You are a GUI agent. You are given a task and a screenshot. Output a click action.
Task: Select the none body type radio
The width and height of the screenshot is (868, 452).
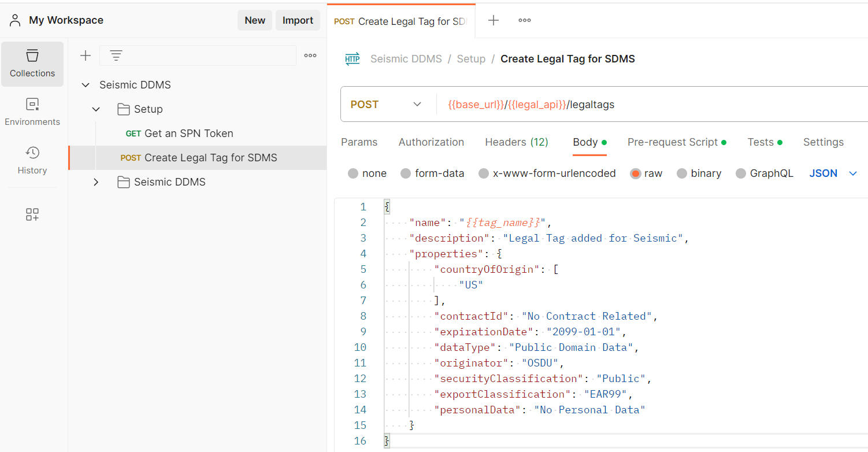(353, 173)
